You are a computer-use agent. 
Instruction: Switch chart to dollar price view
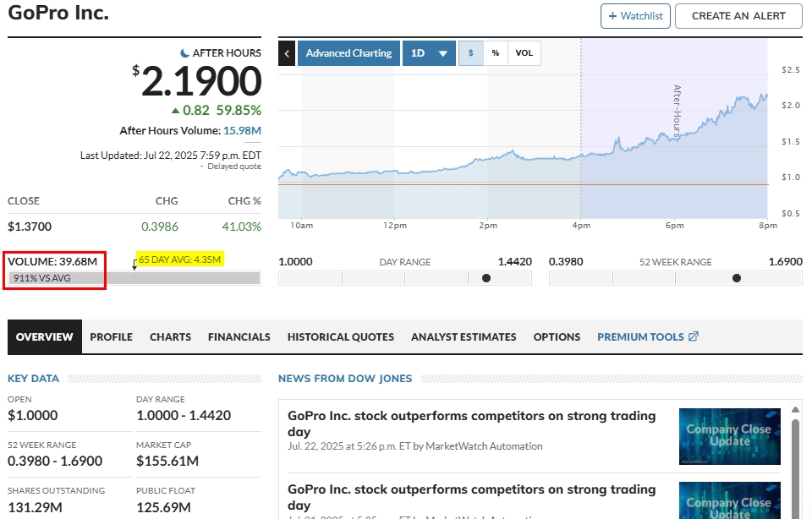click(471, 53)
